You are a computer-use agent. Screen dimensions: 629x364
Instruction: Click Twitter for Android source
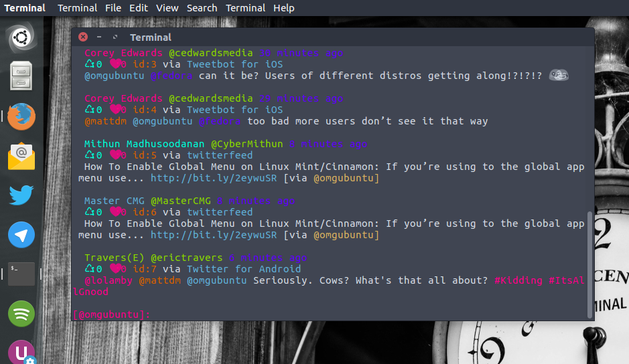[x=244, y=268]
